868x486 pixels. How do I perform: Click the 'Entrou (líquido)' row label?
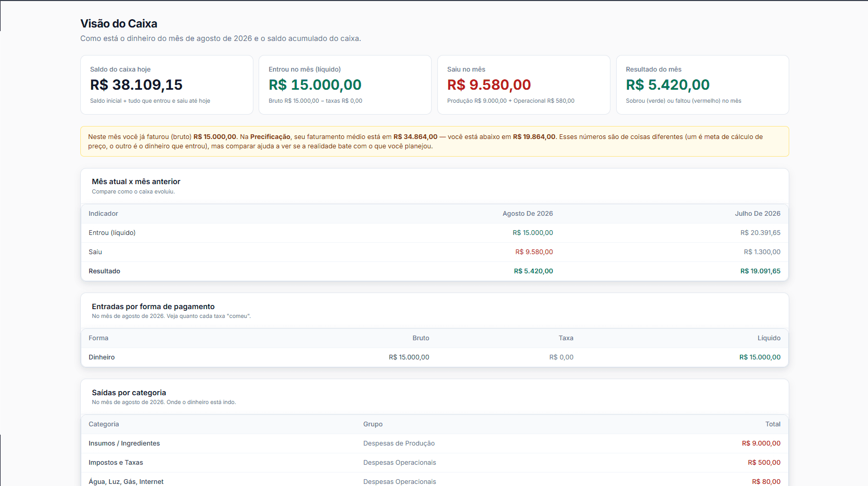112,233
